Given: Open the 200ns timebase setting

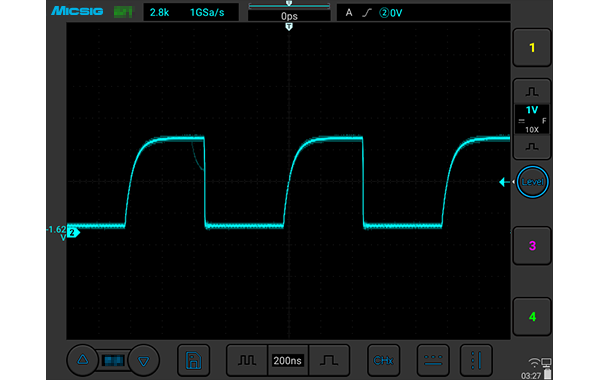Looking at the screenshot, I should tap(287, 360).
